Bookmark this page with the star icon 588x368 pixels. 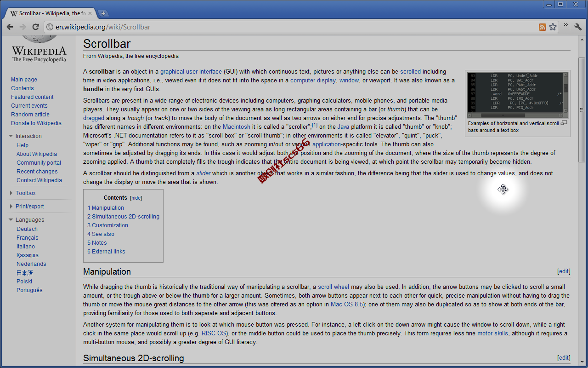click(553, 27)
